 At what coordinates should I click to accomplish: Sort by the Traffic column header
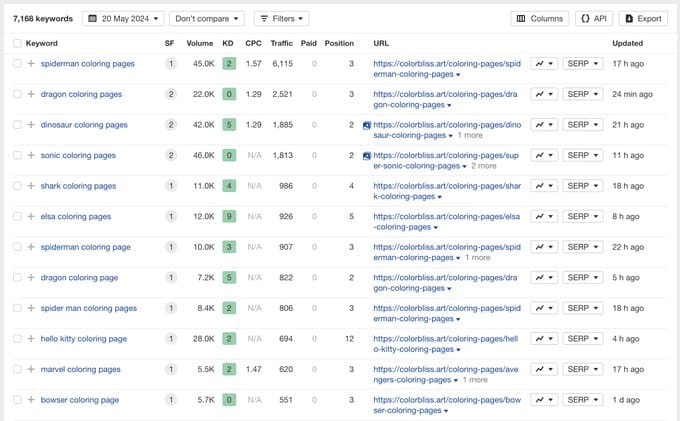tap(281, 43)
